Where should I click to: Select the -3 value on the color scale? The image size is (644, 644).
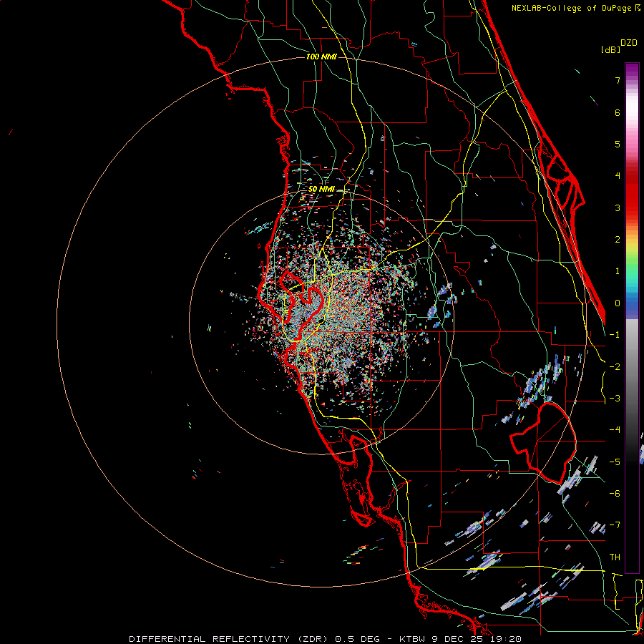point(615,399)
